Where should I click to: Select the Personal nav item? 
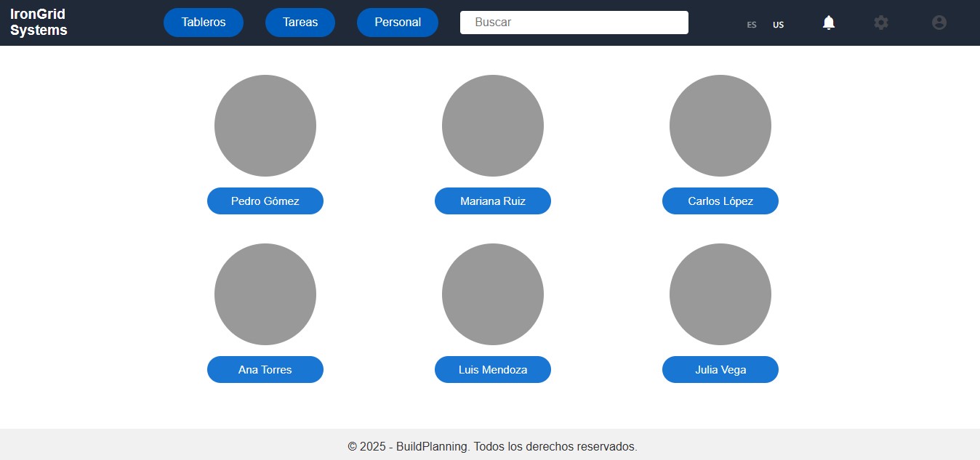(398, 23)
